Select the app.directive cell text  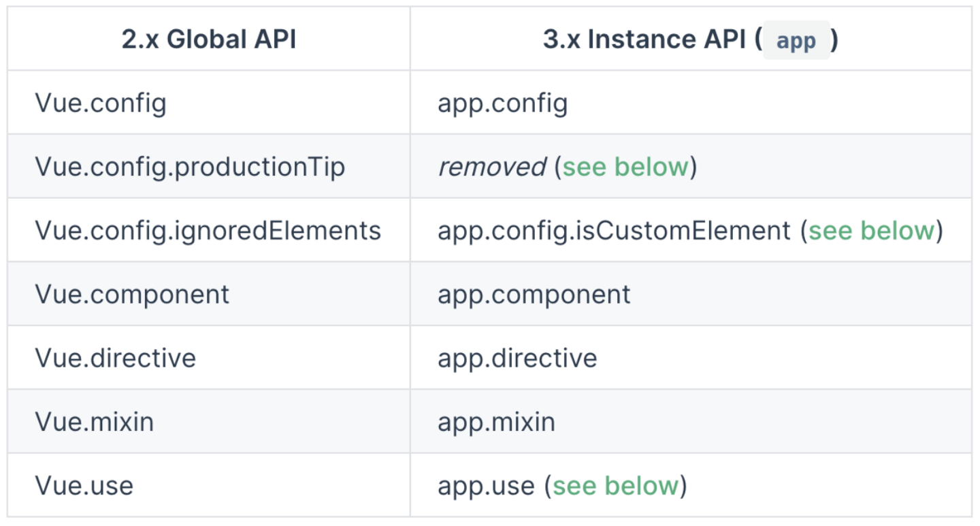click(x=517, y=358)
